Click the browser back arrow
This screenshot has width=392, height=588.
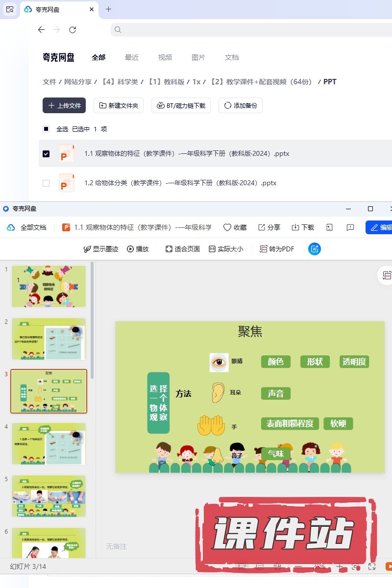[x=41, y=30]
